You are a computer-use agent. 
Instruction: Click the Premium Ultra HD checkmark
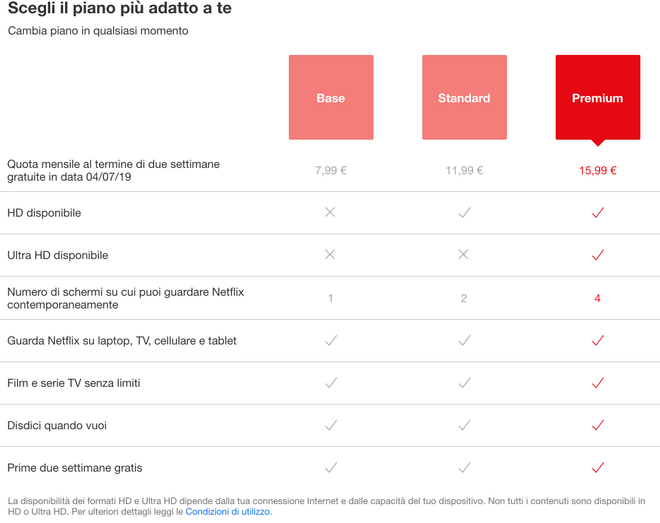[597, 255]
